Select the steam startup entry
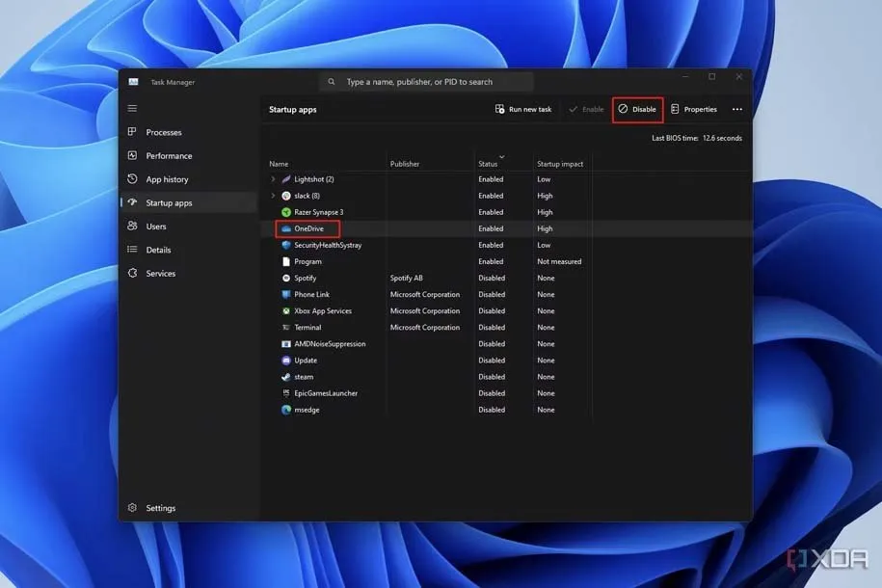 pos(304,377)
